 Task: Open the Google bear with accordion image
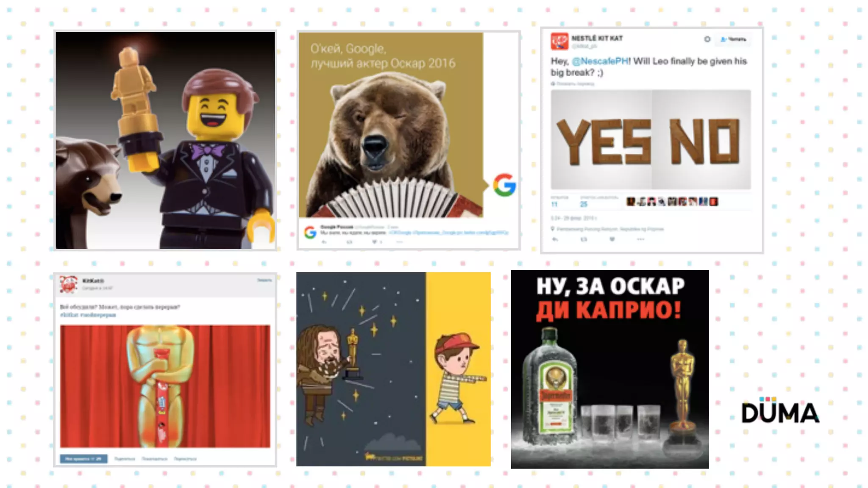click(x=390, y=127)
